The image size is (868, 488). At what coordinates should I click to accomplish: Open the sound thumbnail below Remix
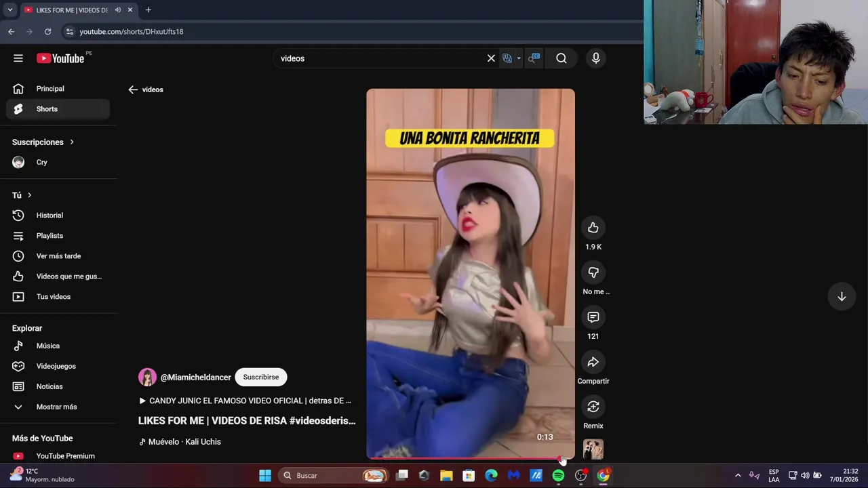click(x=593, y=449)
